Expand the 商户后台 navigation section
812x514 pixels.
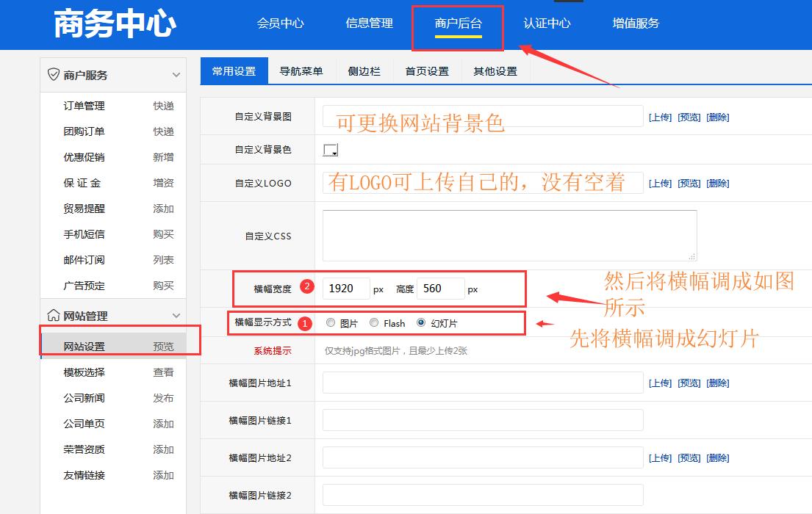click(457, 23)
